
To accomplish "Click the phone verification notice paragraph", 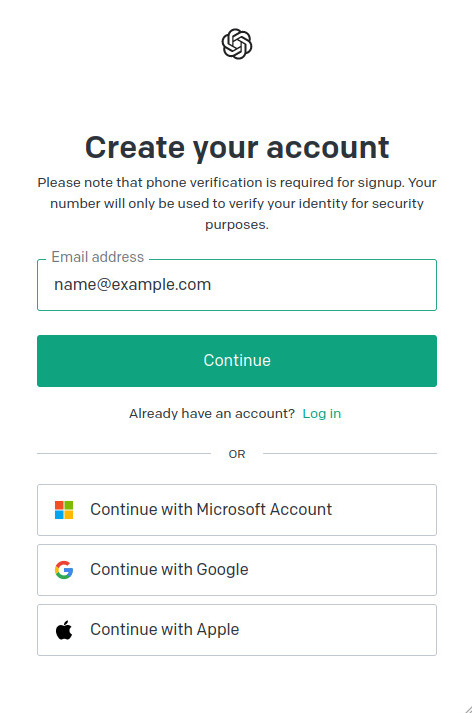I will coord(237,203).
